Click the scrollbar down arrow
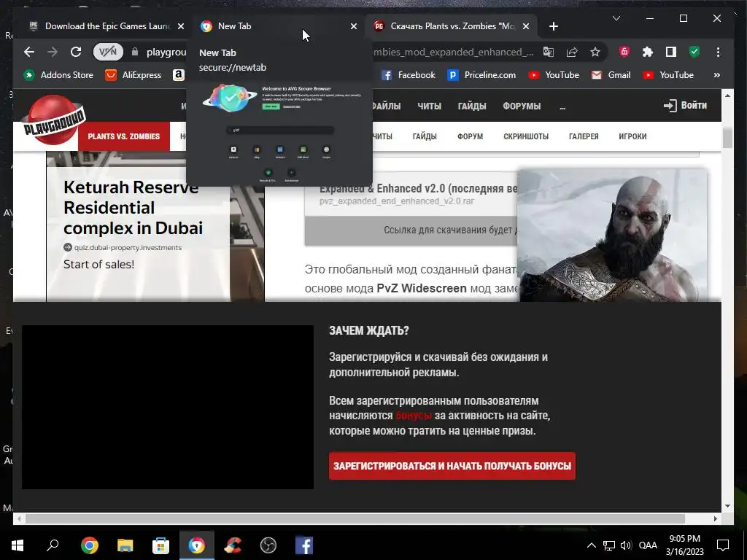The height and width of the screenshot is (560, 747). (x=727, y=506)
